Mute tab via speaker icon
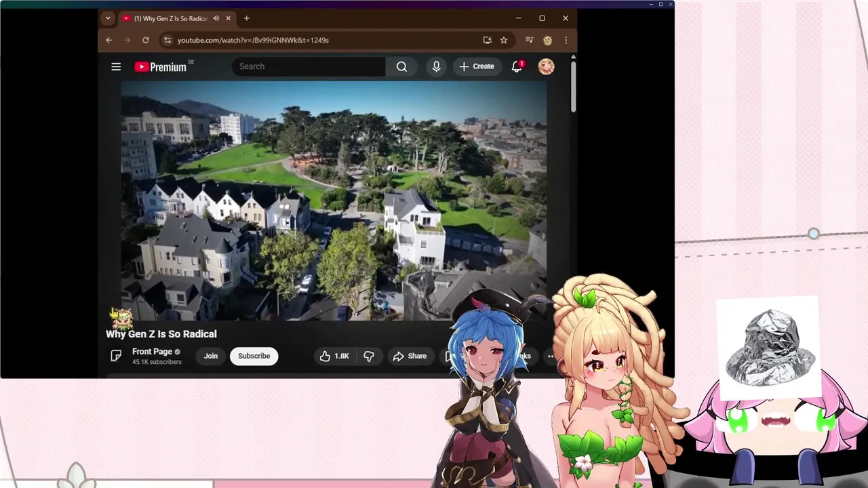The height and width of the screenshot is (488, 868). [x=216, y=18]
